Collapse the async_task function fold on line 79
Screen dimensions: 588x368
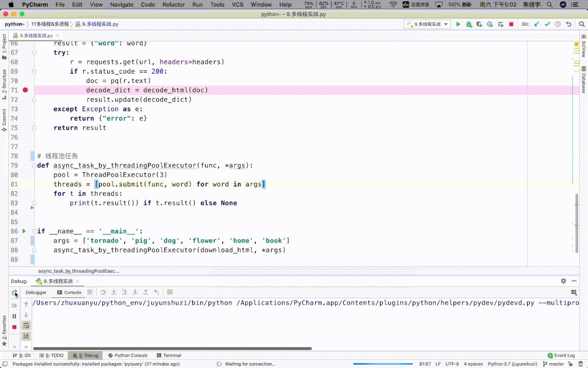click(x=34, y=166)
